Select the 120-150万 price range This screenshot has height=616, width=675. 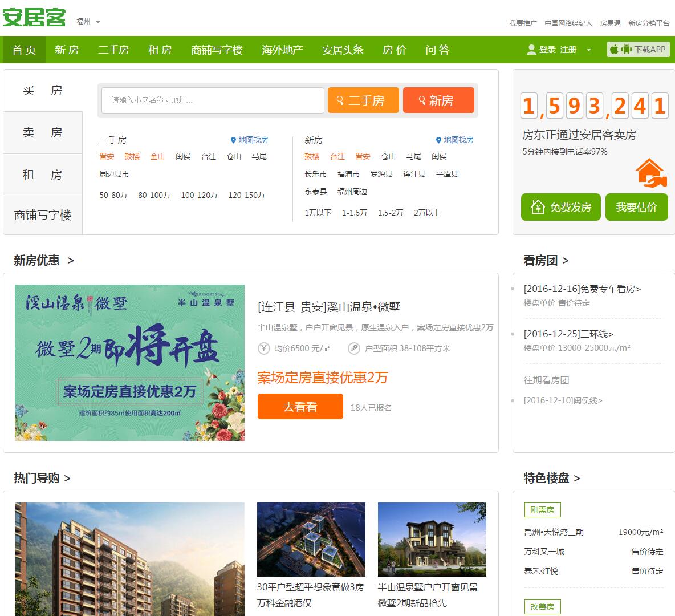[246, 195]
